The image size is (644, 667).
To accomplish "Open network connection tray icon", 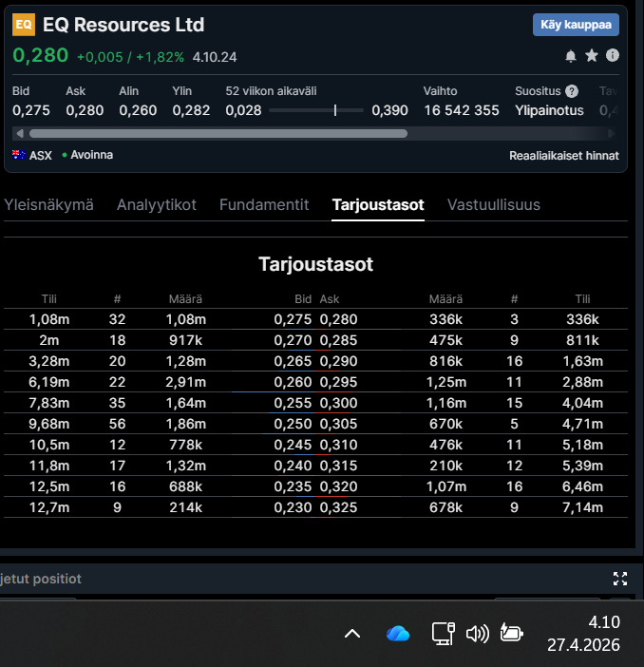I will (x=444, y=634).
